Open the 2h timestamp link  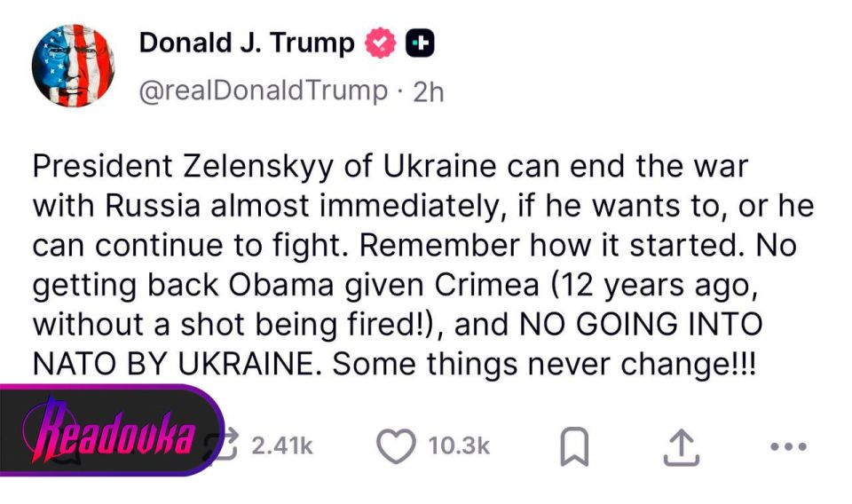click(x=428, y=91)
